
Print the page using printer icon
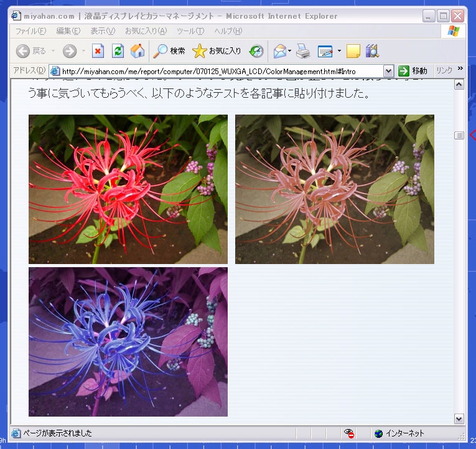(x=303, y=50)
